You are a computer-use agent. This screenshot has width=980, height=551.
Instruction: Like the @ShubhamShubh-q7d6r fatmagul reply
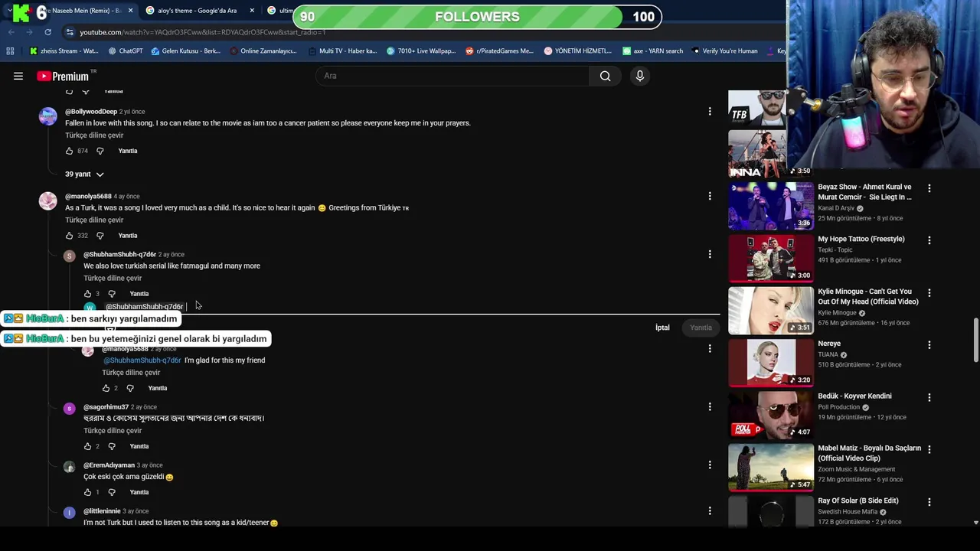point(87,294)
